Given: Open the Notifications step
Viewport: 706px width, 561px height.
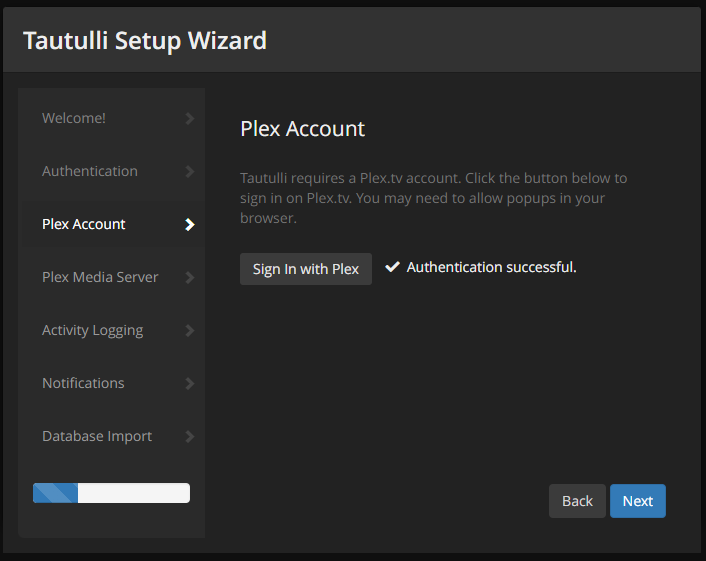Looking at the screenshot, I should coord(111,383).
